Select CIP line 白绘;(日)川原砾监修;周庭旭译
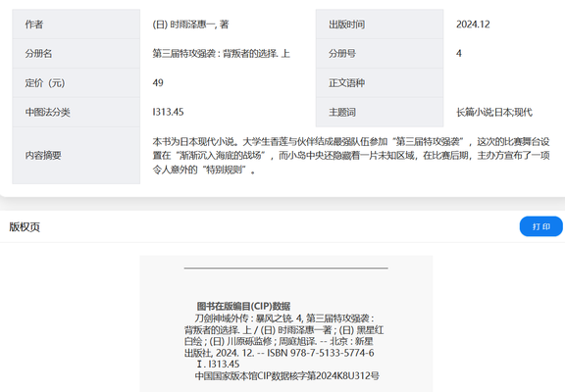This screenshot has height=392, width=565. pos(279,341)
